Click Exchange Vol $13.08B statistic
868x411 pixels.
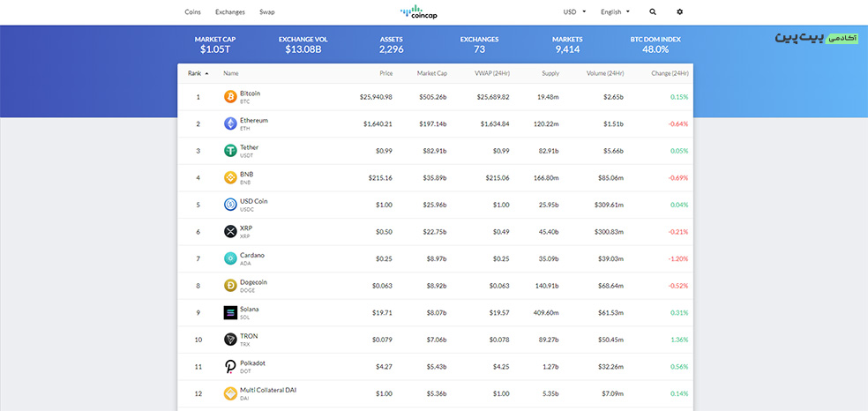tap(303, 45)
